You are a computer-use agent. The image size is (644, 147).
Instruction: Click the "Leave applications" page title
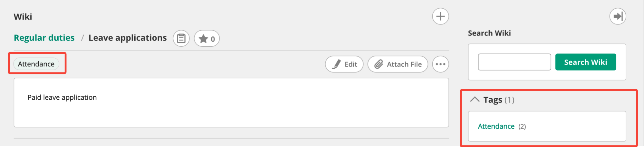click(x=128, y=38)
